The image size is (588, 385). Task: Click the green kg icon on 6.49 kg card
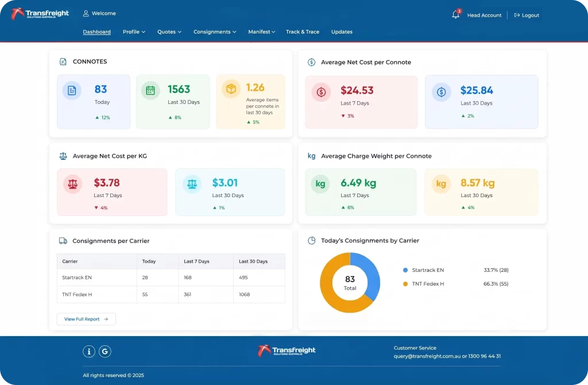coord(320,183)
